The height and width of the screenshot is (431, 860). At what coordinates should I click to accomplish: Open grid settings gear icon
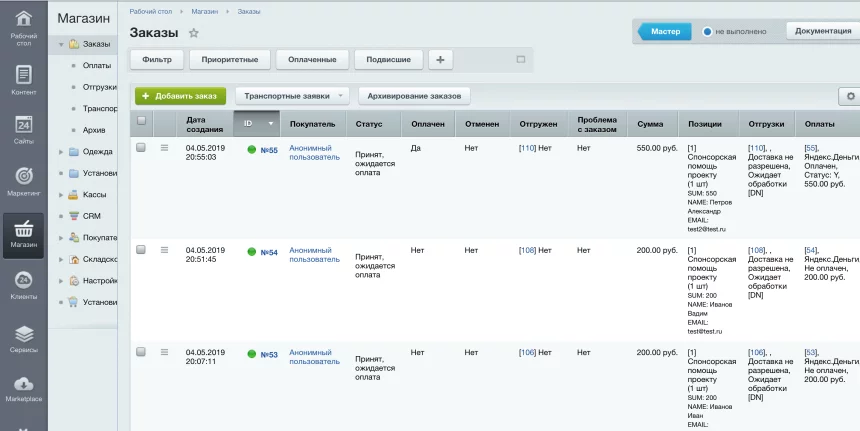(x=851, y=97)
